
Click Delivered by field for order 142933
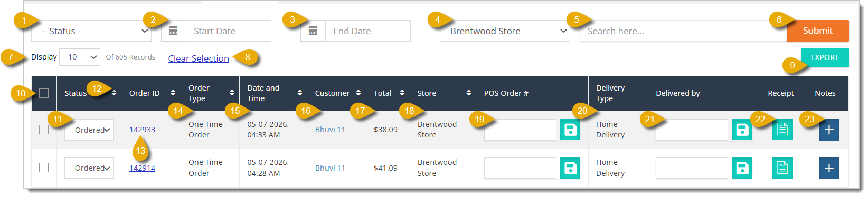[692, 130]
